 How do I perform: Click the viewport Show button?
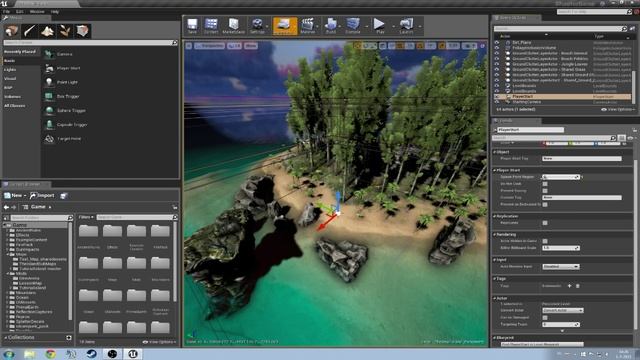(251, 46)
